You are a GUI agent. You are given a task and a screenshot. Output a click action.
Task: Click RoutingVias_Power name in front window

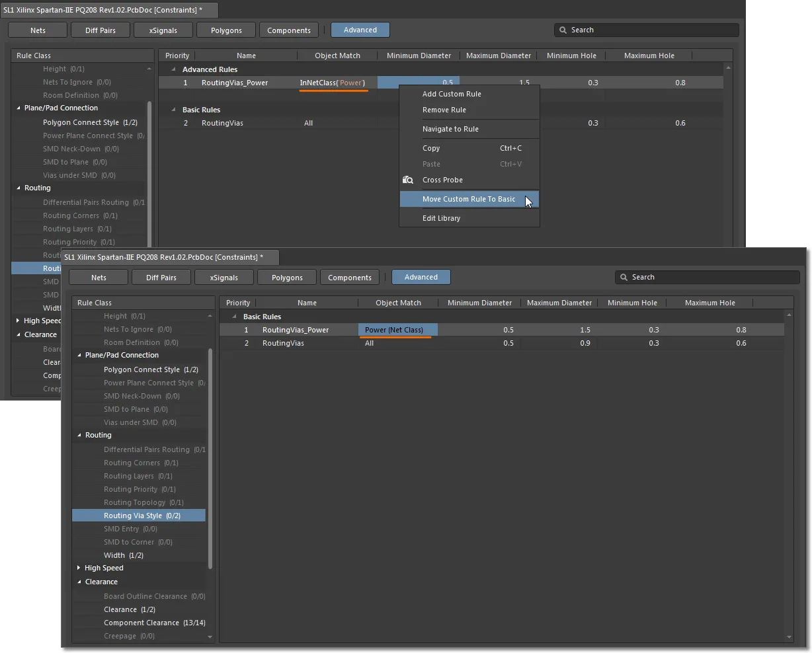[296, 330]
